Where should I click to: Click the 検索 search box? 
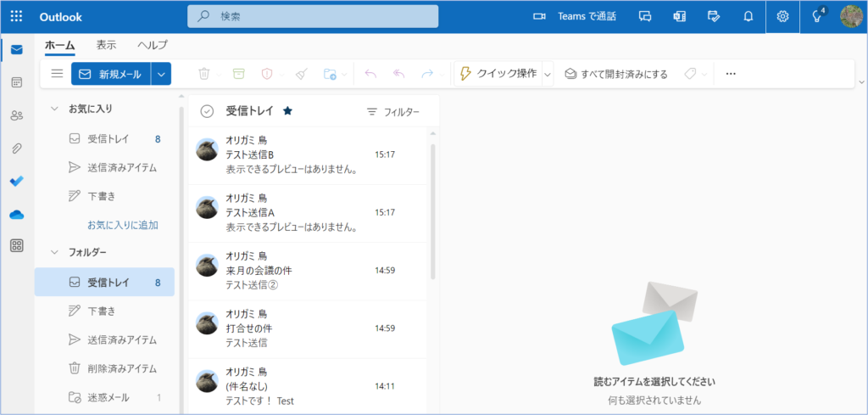click(313, 16)
